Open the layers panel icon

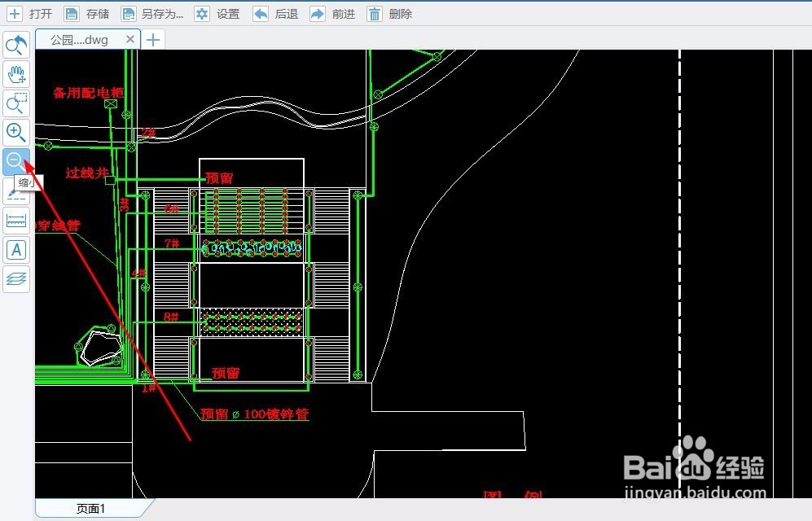point(16,279)
